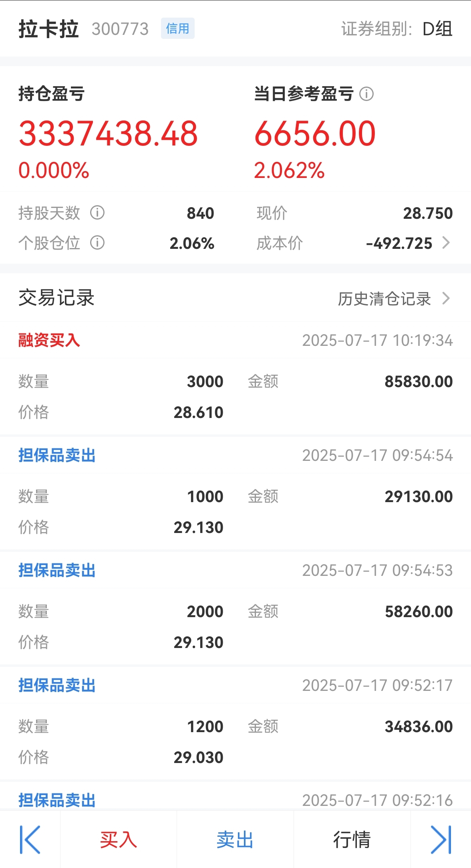Tap the 持仓盈亏 value 3337438.48
This screenshot has height=868, width=471.
[108, 133]
